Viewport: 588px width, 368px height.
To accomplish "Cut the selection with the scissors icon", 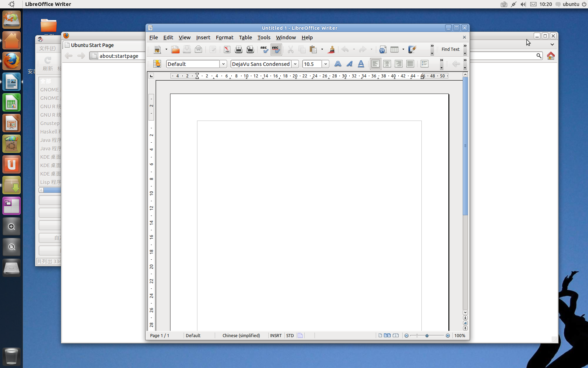I will 290,49.
